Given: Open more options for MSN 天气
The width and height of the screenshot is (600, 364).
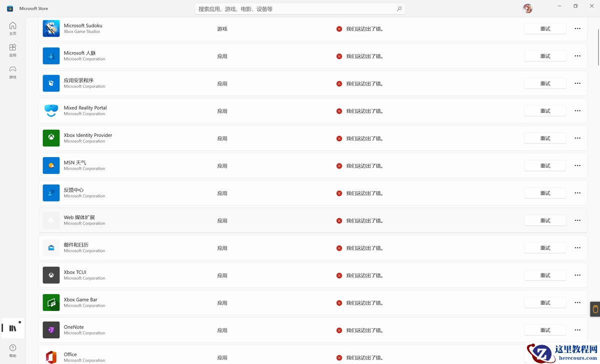Looking at the screenshot, I should [577, 165].
